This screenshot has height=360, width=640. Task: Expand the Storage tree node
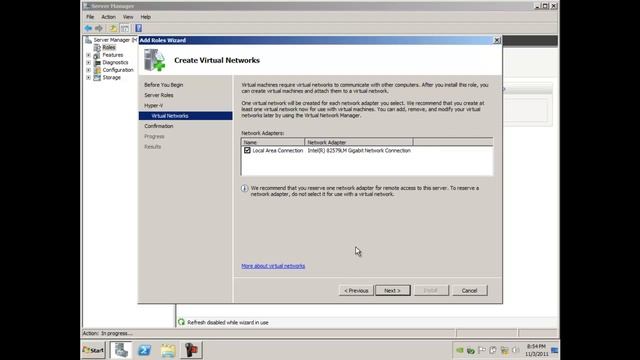(89, 78)
